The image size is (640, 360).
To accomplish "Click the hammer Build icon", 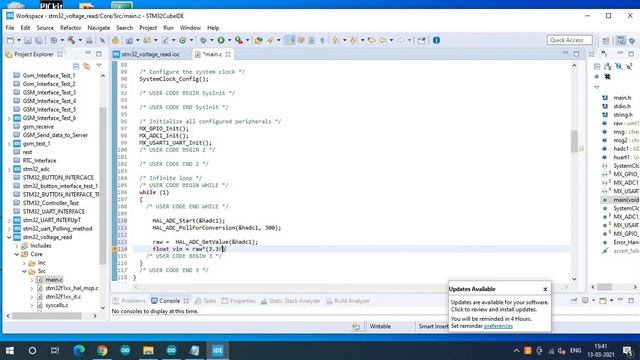I will (x=71, y=40).
